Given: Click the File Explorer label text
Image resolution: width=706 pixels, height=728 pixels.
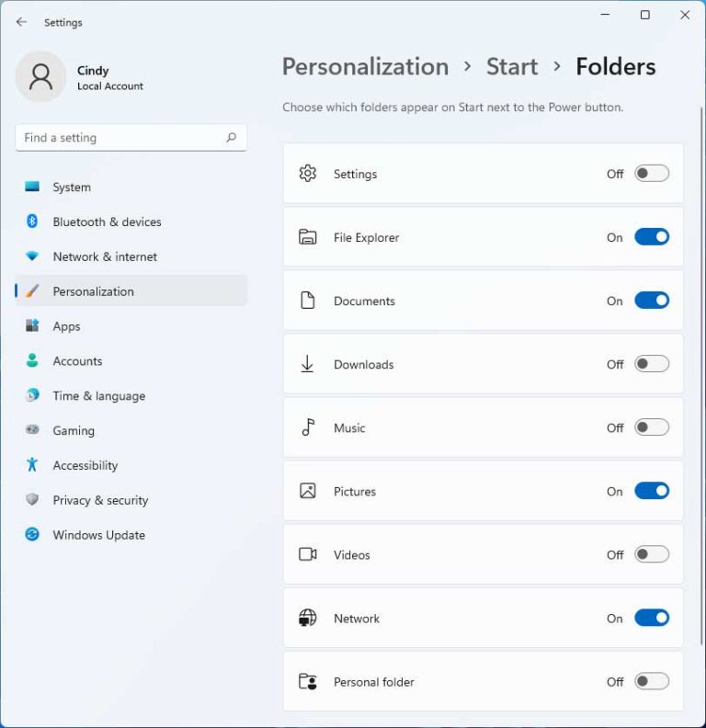Looking at the screenshot, I should [366, 237].
